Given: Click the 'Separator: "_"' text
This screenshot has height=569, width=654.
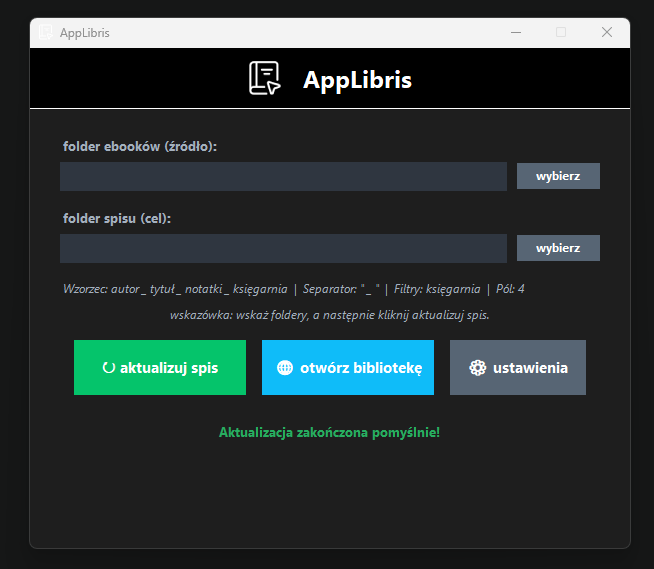Looking at the screenshot, I should coord(341,289).
